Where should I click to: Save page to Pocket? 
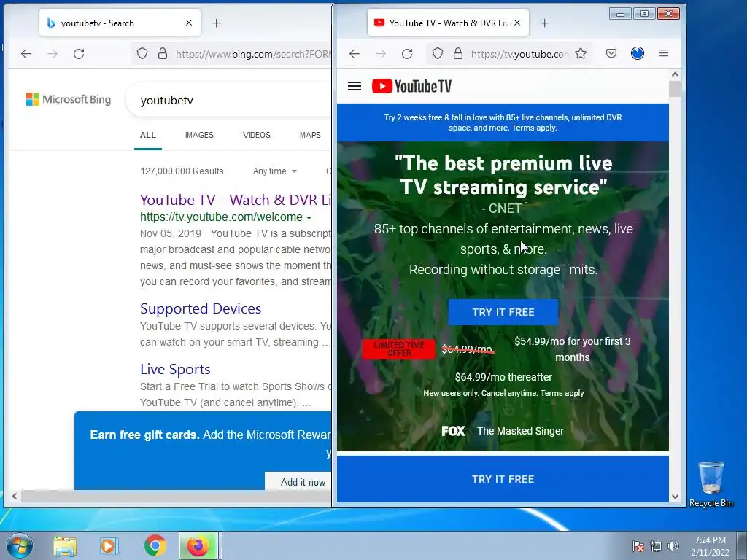pyautogui.click(x=611, y=53)
